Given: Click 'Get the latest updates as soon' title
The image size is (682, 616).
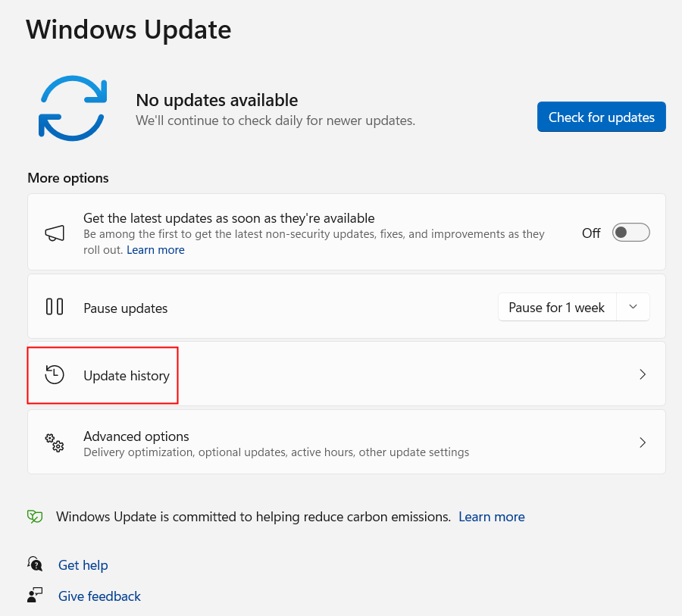Looking at the screenshot, I should [x=229, y=218].
